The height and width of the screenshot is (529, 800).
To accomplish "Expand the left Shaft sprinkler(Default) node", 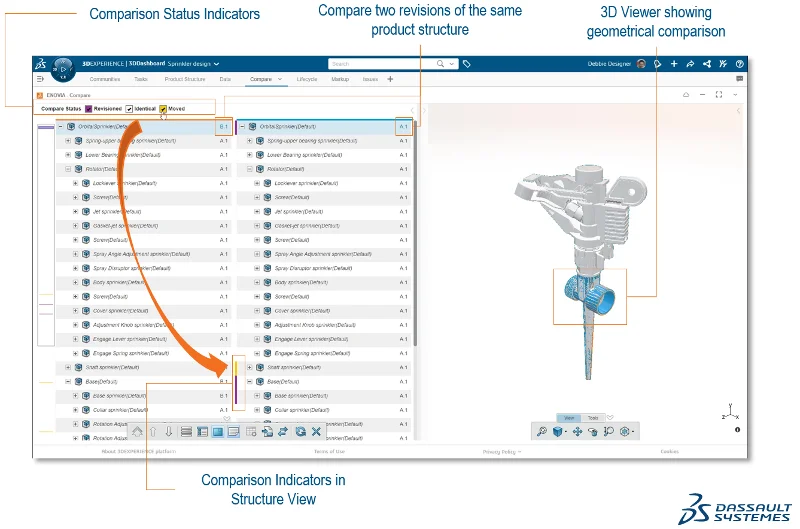I will pyautogui.click(x=68, y=367).
